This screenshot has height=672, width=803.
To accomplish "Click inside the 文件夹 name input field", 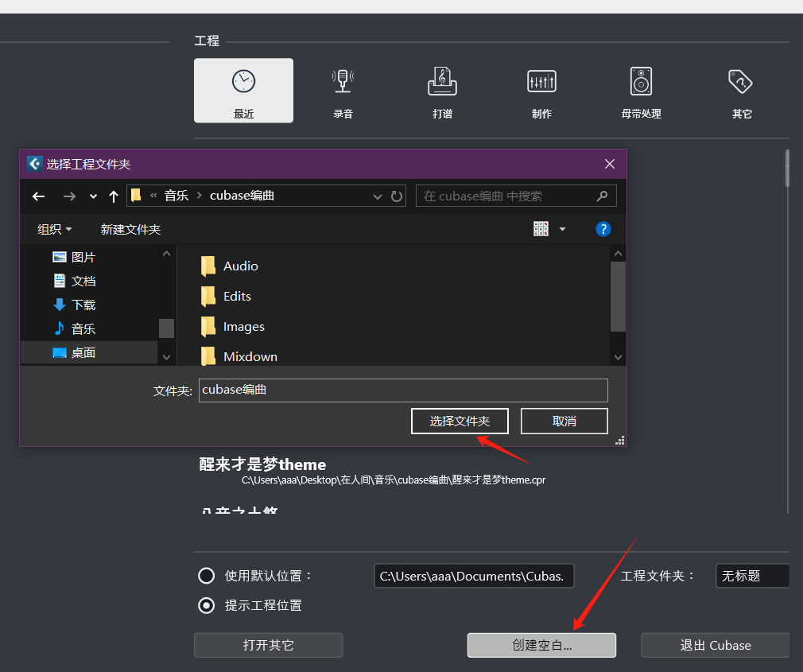I will 403,390.
